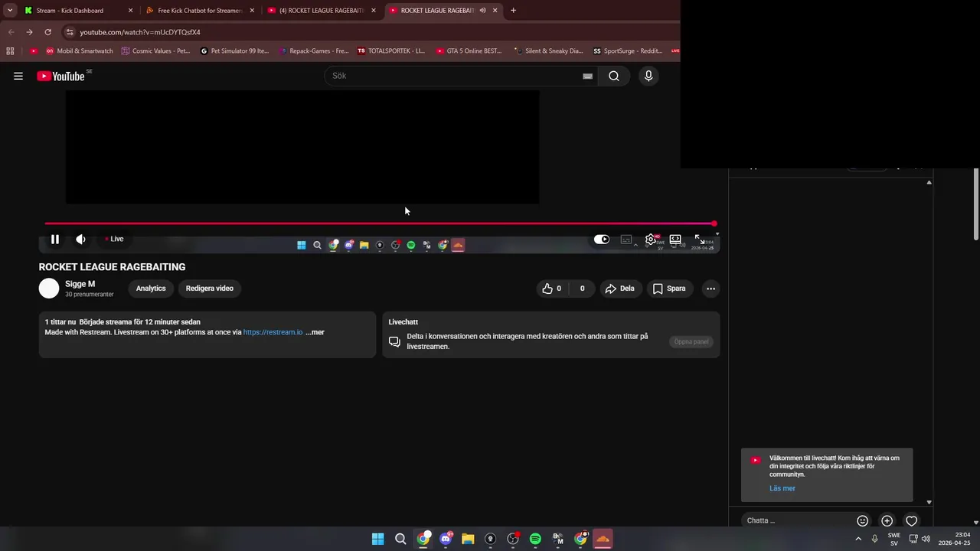Viewport: 980px width, 551px height.
Task: View site information icon in address bar
Action: pos(70,32)
